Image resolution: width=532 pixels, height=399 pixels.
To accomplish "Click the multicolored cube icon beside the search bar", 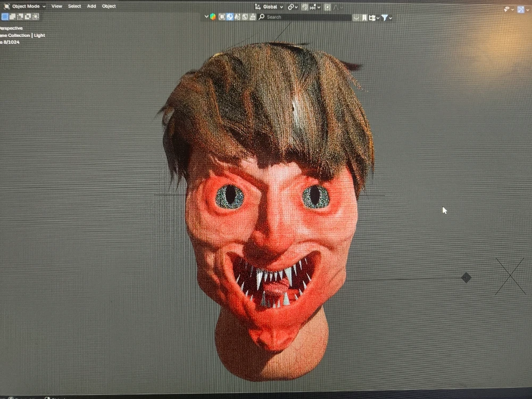I will point(213,16).
